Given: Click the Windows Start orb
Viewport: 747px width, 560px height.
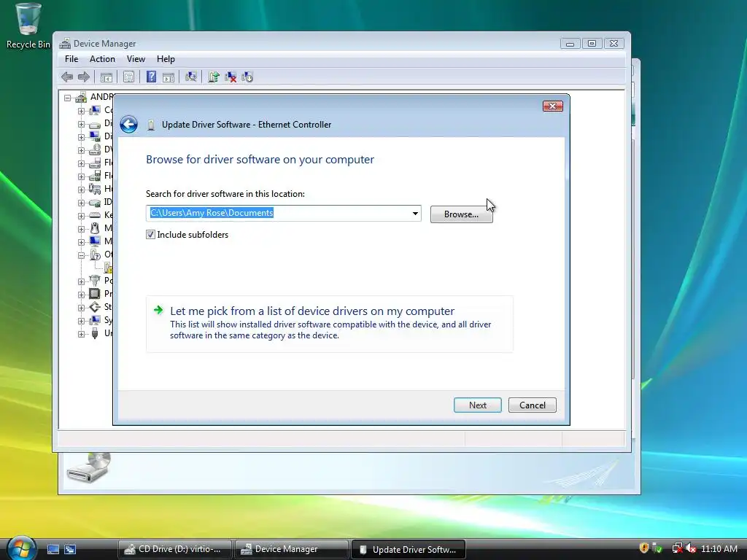Looking at the screenshot, I should [x=20, y=548].
